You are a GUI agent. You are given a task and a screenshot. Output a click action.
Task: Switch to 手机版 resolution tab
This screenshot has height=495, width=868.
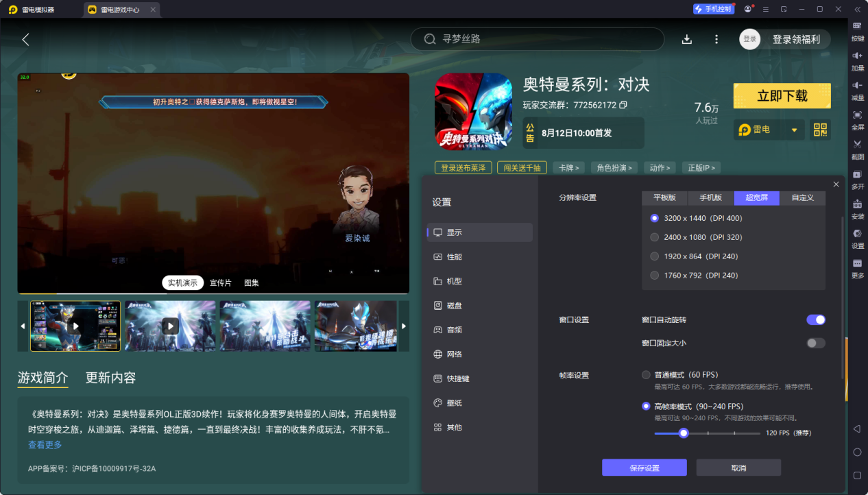710,197
